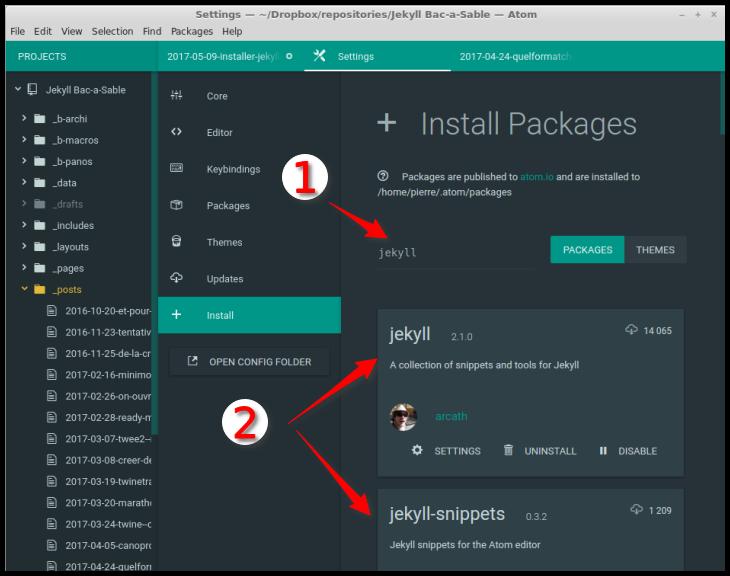Open the Updates settings section
Screen dimensions: 730x576
[x=250, y=278]
